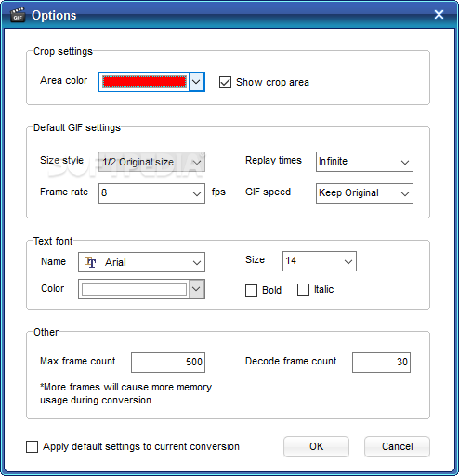This screenshot has height=476, width=459.
Task: Click the Cancel button
Action: point(397,446)
